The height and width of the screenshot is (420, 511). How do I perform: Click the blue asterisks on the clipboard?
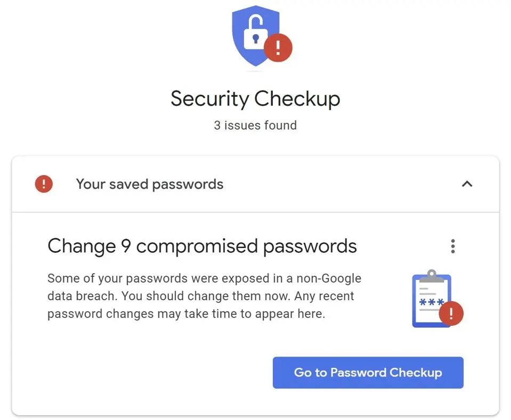[432, 302]
